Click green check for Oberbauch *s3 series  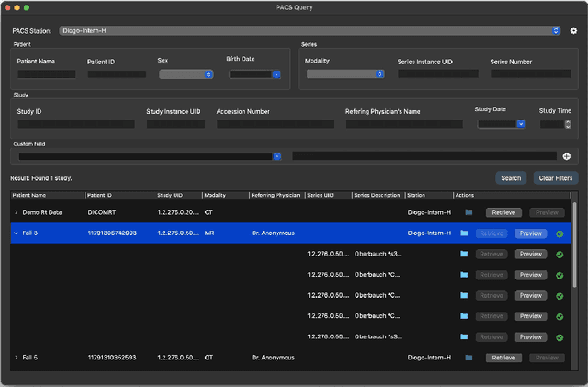560,255
